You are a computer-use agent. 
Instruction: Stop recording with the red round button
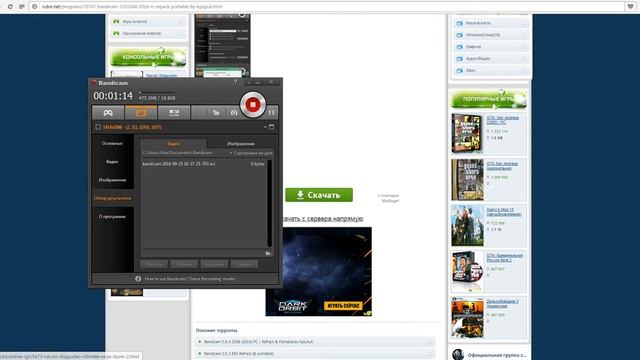coord(253,104)
